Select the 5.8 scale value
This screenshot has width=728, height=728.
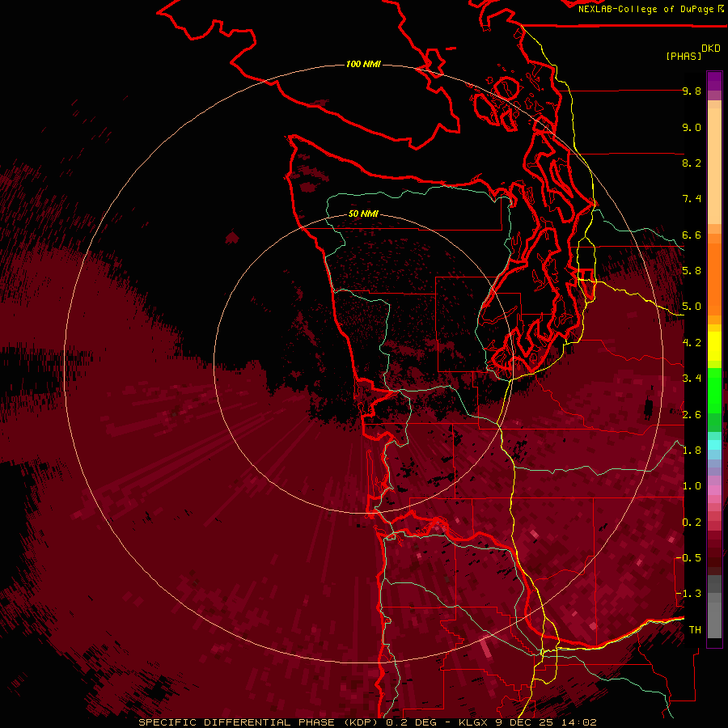click(x=692, y=271)
